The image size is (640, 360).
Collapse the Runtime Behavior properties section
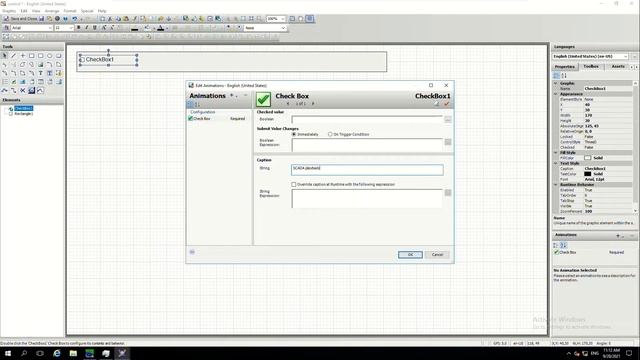click(x=556, y=184)
